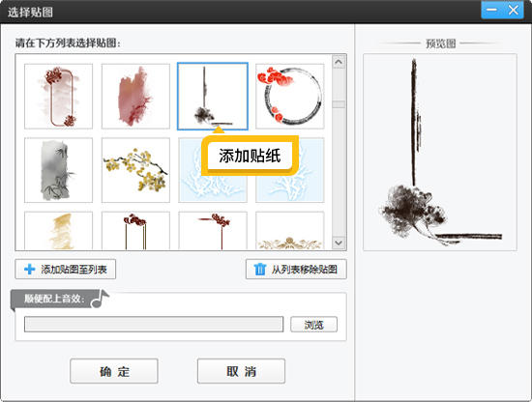
Task: Confirm selection with 确定 button
Action: [x=114, y=371]
